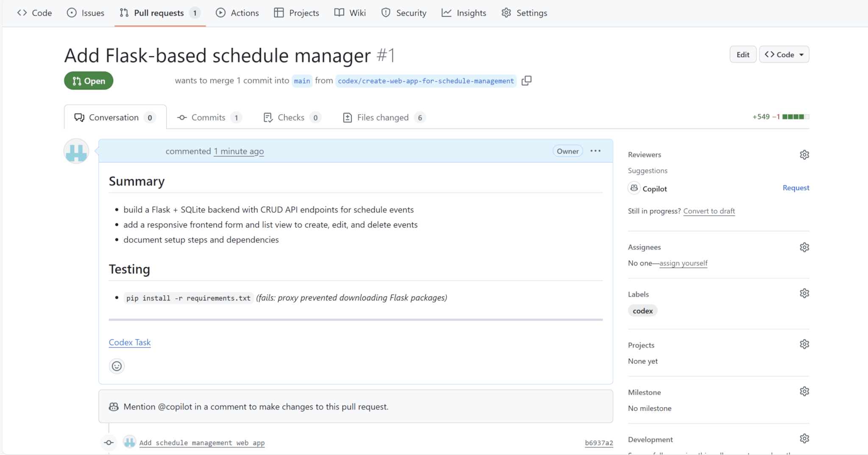The height and width of the screenshot is (455, 868).
Task: Go to the Actions repository tab
Action: coord(237,13)
